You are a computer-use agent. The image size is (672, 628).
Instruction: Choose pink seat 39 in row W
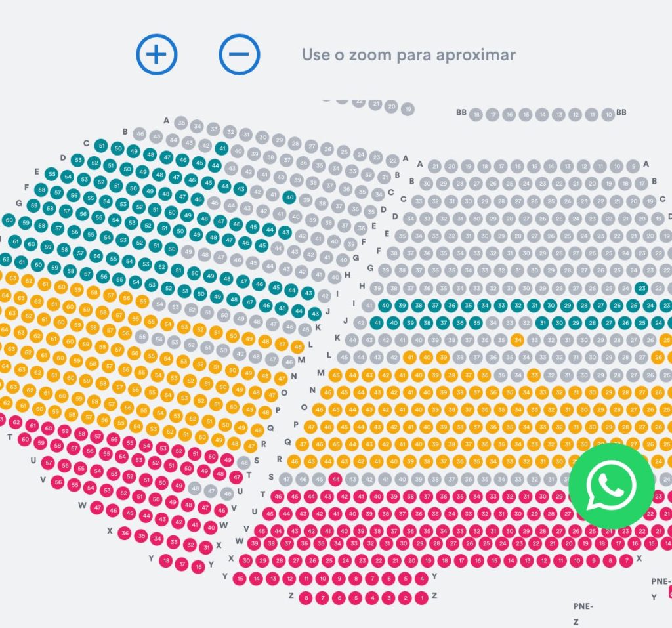[x=255, y=543]
